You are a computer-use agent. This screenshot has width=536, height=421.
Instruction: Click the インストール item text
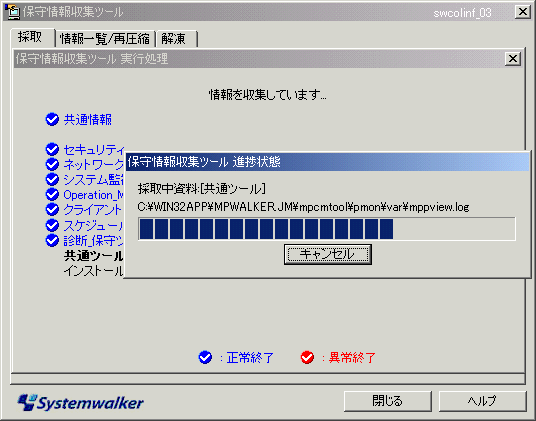pos(94,271)
